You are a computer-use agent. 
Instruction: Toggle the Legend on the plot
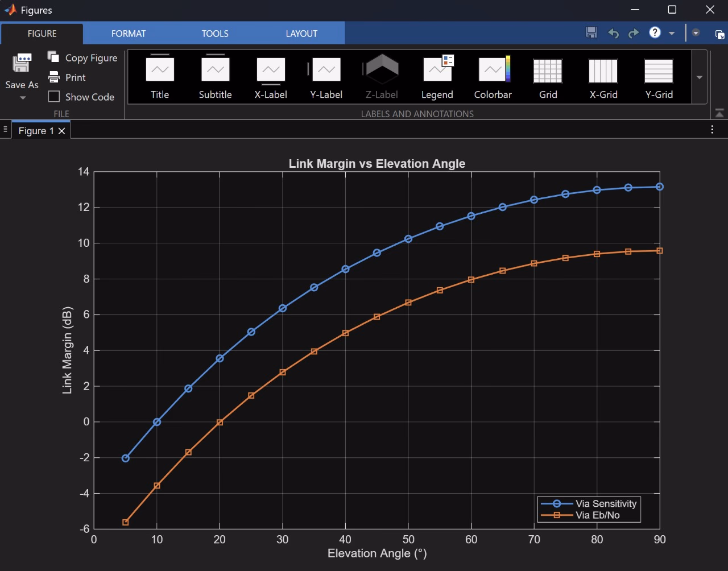click(437, 77)
